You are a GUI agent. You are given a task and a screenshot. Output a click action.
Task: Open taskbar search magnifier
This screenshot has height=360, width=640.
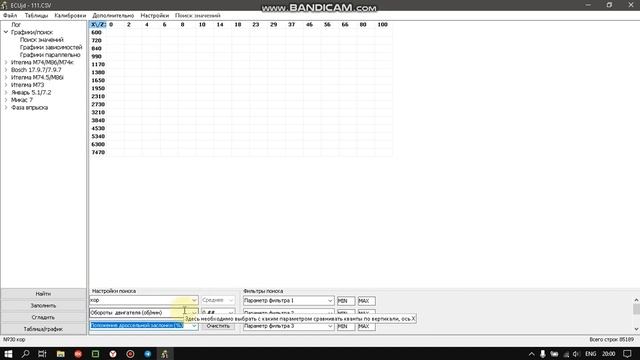(x=25, y=354)
